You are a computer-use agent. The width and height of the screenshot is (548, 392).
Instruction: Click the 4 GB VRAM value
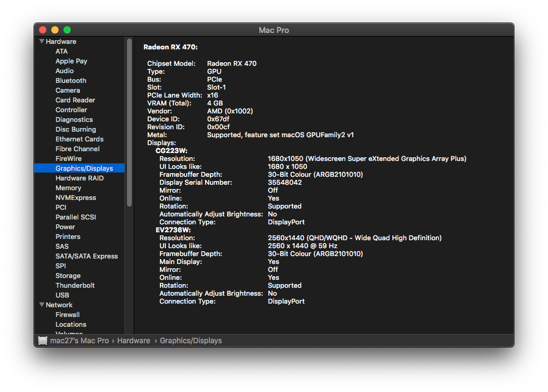point(215,103)
